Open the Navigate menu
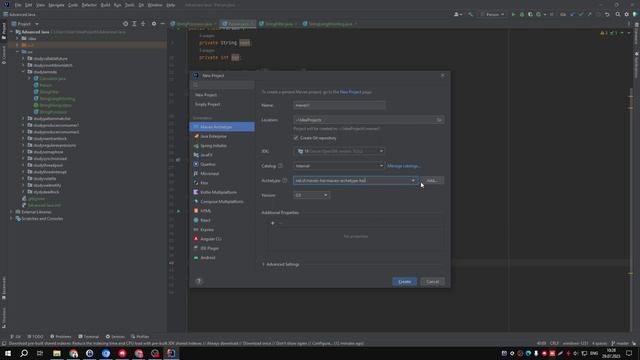Image resolution: width=640 pixels, height=360 pixels. (x=56, y=5)
